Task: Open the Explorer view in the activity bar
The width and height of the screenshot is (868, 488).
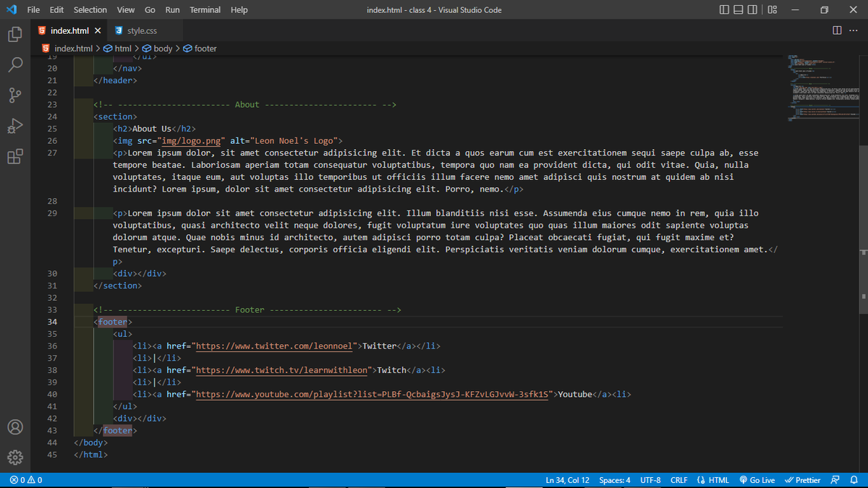Action: pyautogui.click(x=15, y=34)
